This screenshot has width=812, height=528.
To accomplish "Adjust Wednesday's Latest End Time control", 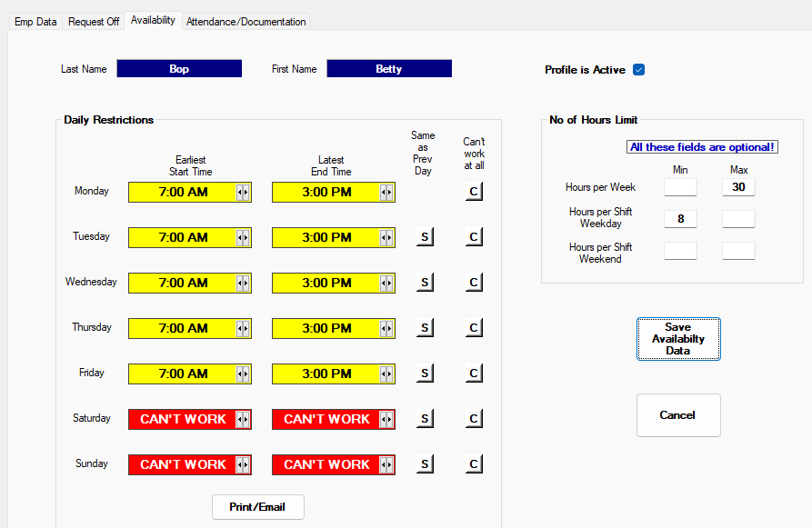I will click(x=387, y=283).
